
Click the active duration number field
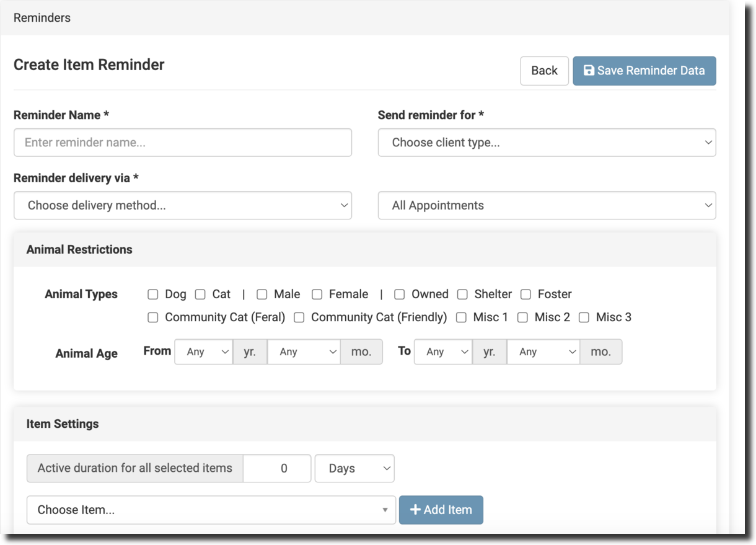click(x=277, y=469)
